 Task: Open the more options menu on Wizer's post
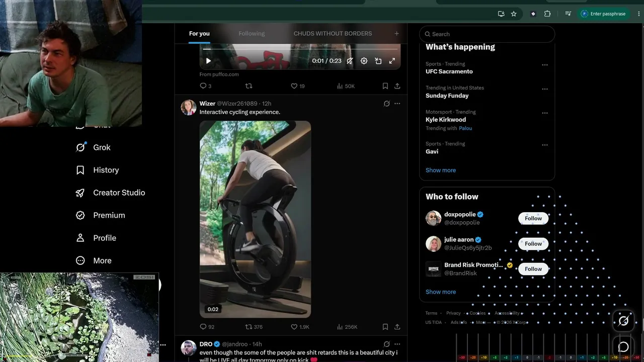point(397,104)
